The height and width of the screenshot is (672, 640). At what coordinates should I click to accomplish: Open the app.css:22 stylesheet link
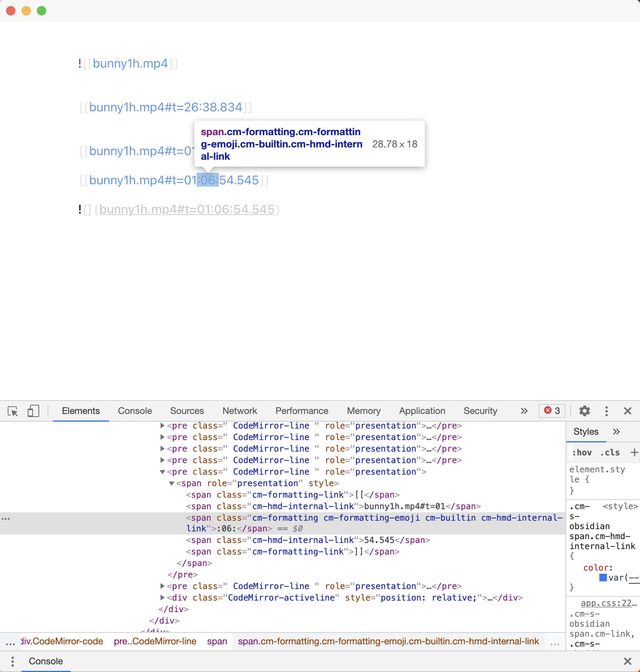click(608, 603)
